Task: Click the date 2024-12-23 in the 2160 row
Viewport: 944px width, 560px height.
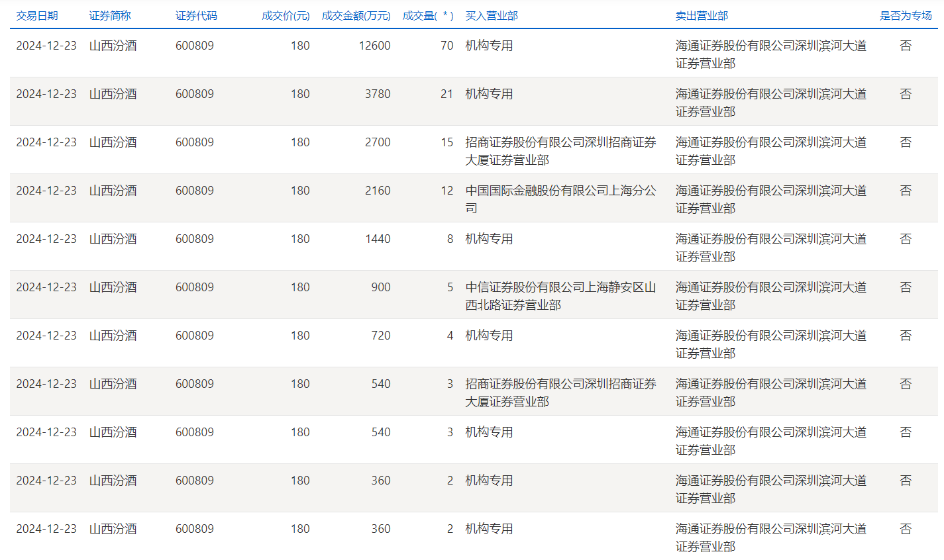Action: (x=46, y=191)
